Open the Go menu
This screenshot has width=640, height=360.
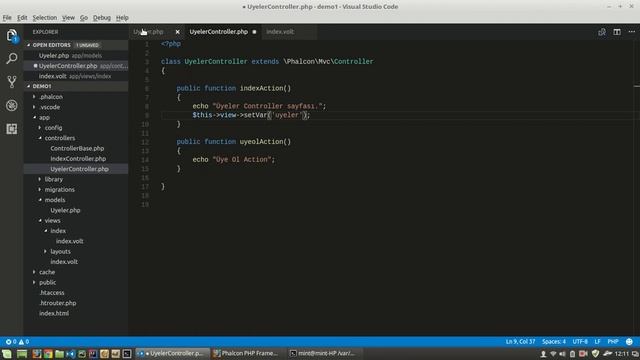point(84,18)
